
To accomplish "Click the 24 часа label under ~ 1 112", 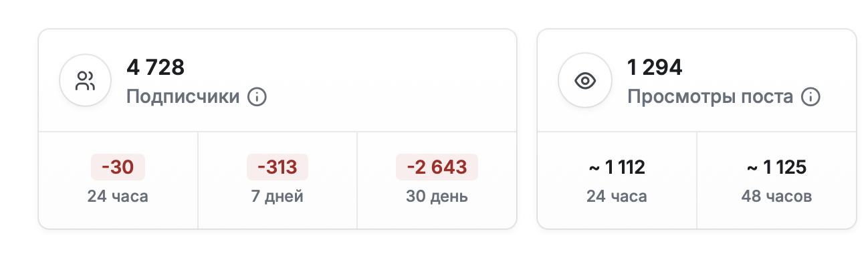I will tap(617, 196).
